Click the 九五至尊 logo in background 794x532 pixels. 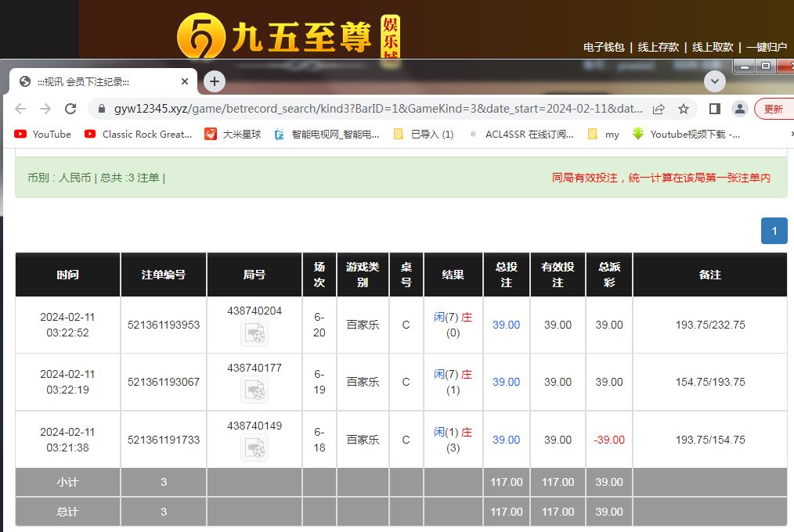(x=289, y=35)
